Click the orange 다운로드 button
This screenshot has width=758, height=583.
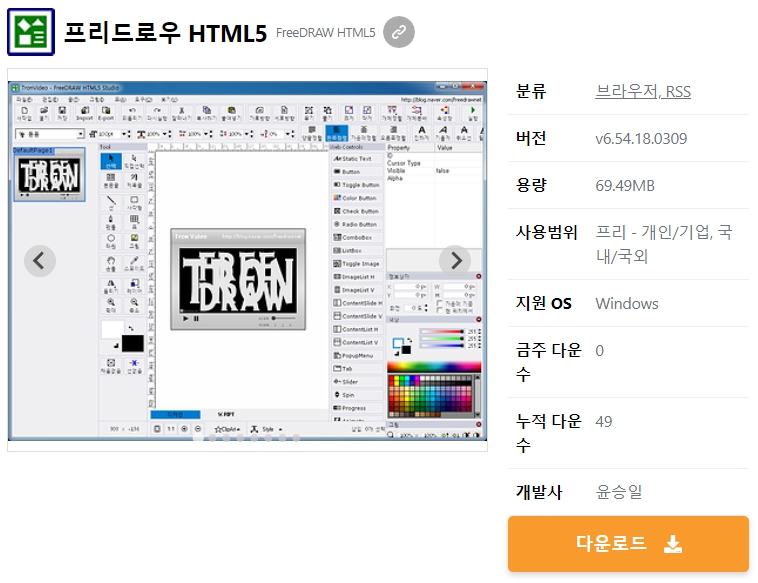click(628, 544)
